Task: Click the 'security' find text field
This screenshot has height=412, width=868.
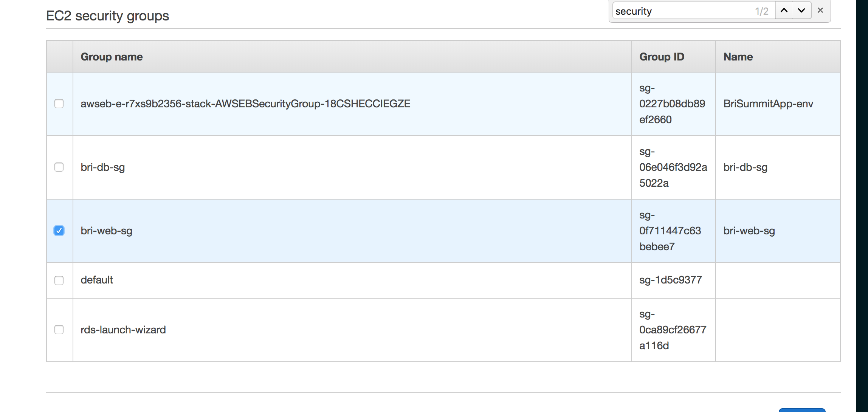Action: point(680,11)
